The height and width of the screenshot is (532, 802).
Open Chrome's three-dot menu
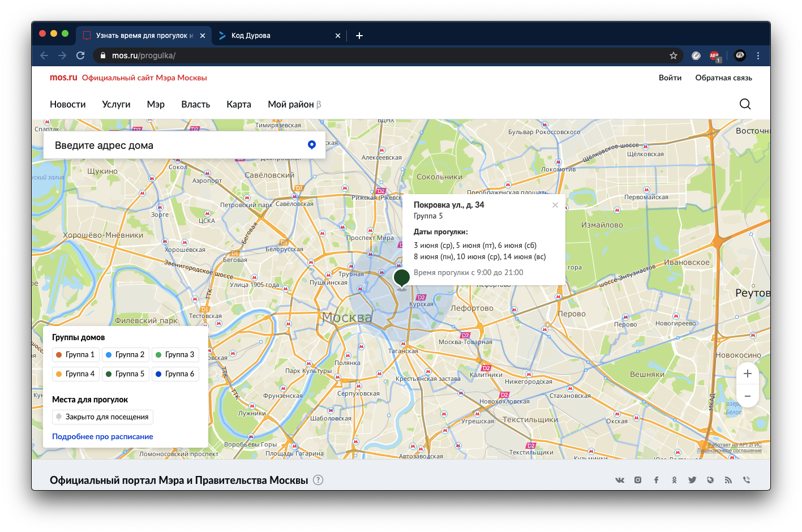point(758,55)
